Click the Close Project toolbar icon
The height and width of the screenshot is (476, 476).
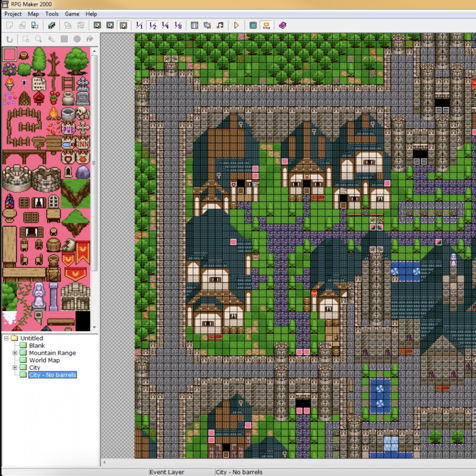(x=35, y=26)
